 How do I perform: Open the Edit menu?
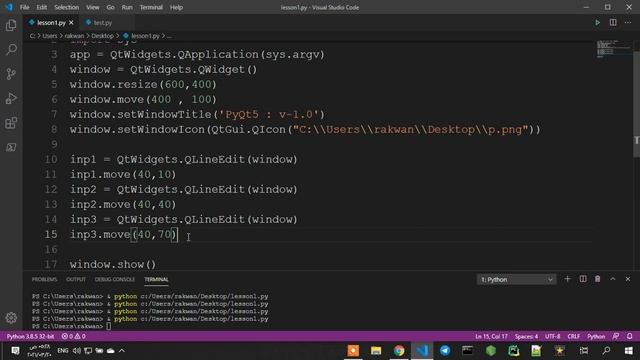[x=42, y=7]
